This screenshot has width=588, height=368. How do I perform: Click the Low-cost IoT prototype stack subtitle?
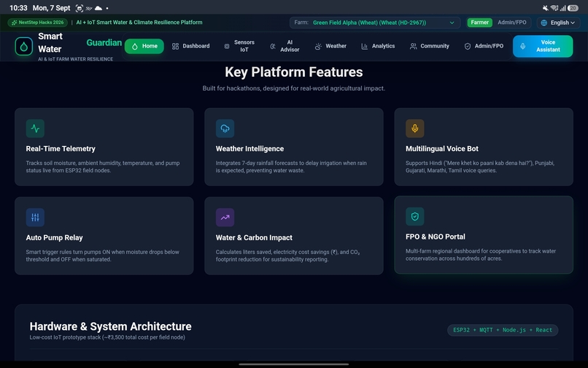(107, 337)
